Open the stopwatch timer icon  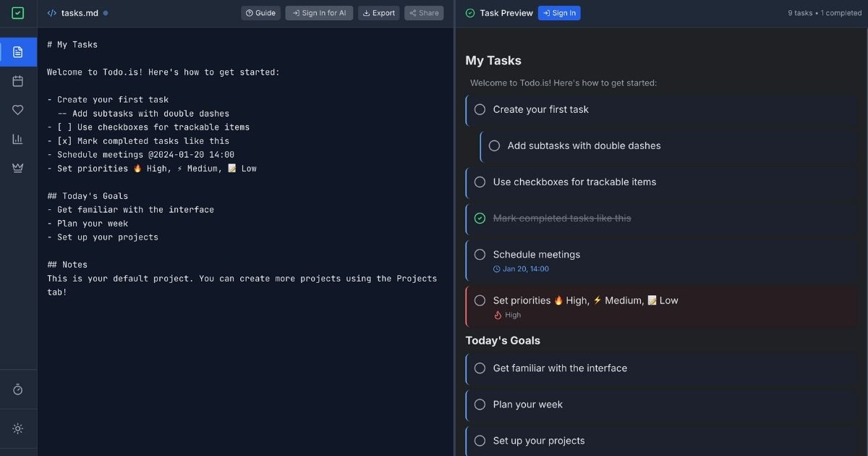[x=18, y=390]
